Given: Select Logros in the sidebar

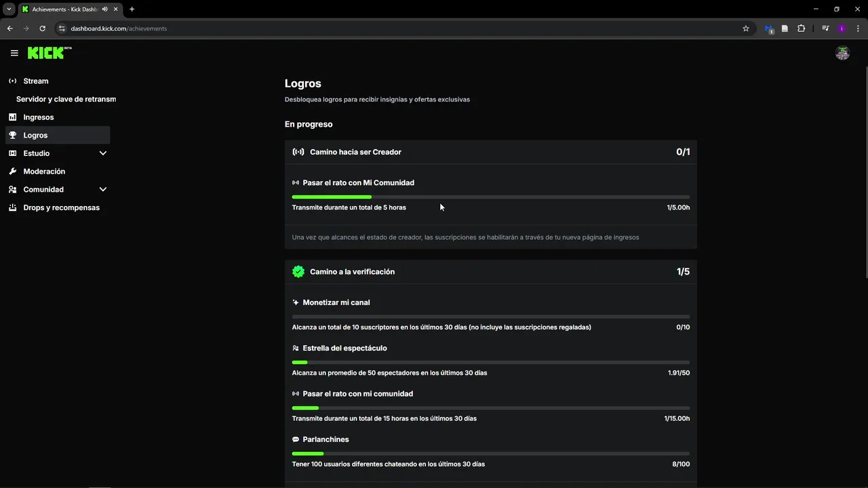Looking at the screenshot, I should click(x=35, y=136).
